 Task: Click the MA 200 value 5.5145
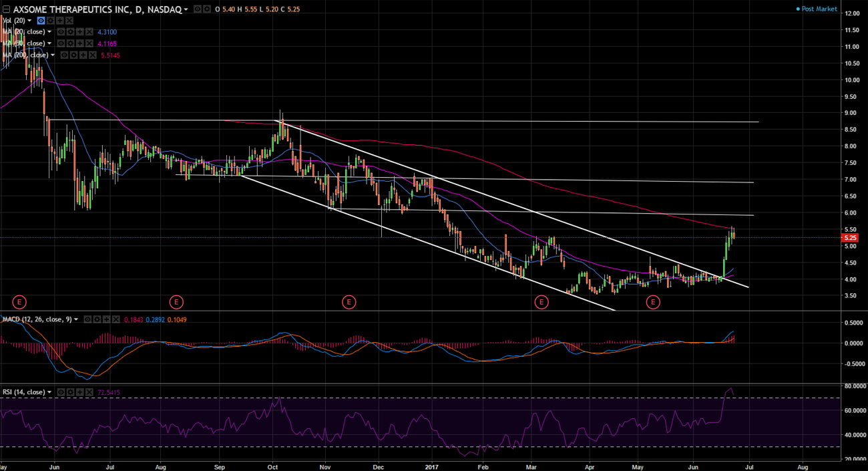pos(110,55)
